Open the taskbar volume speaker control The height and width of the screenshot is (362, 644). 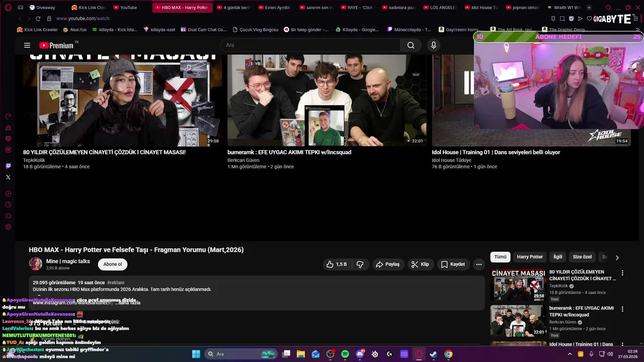tap(610, 354)
